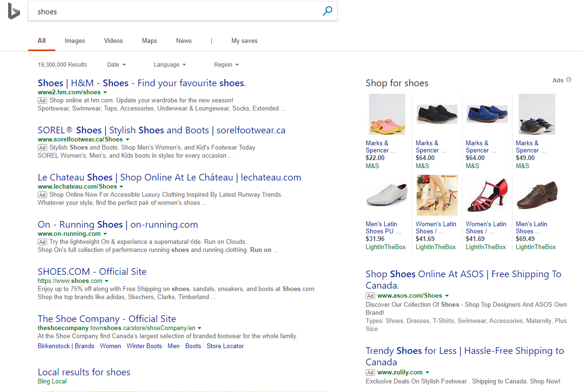This screenshot has width=583, height=392.
Task: Click the Bing logo icon
Action: (x=14, y=11)
